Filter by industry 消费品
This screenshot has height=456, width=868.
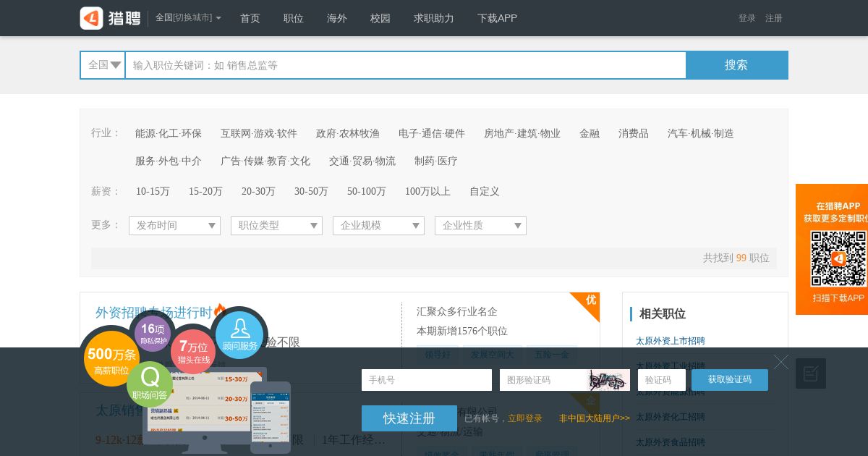pyautogui.click(x=634, y=133)
